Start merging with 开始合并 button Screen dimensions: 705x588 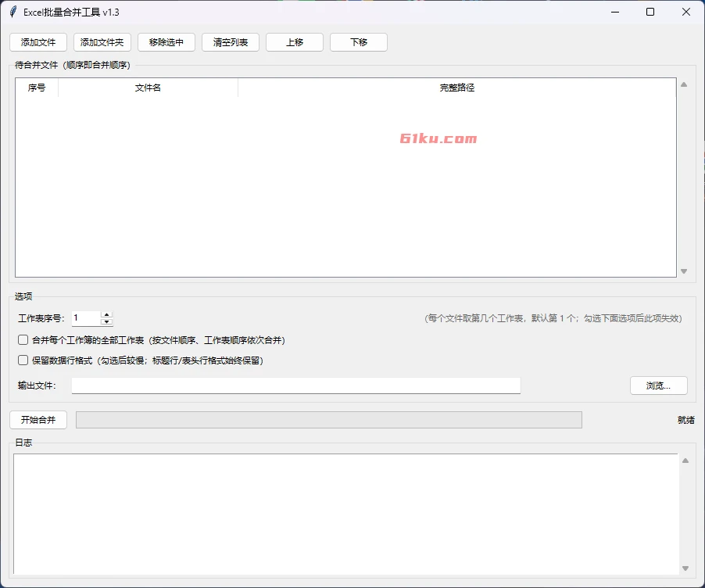[x=38, y=420]
